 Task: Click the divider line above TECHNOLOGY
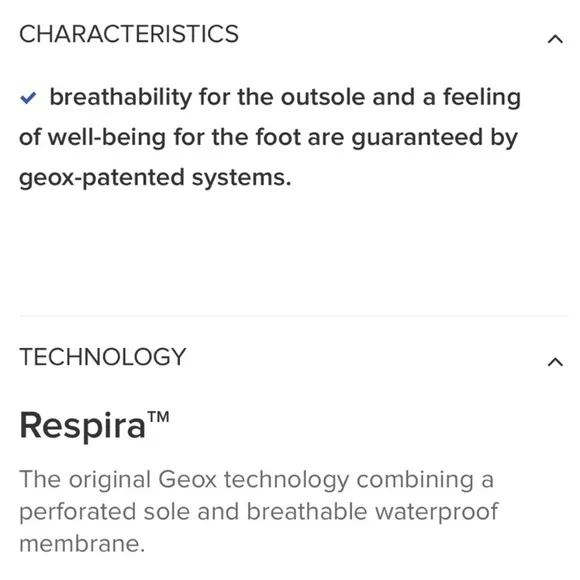pos(293,316)
